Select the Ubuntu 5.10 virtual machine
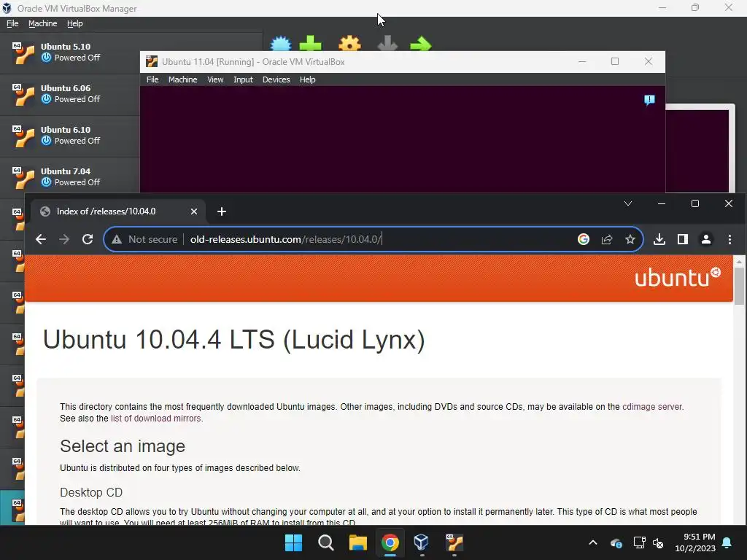 click(70, 52)
